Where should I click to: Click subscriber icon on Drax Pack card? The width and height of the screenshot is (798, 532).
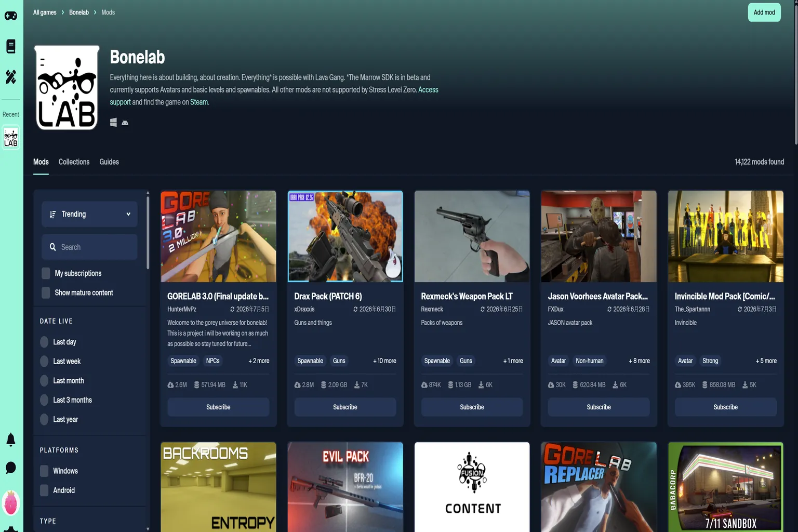(297, 385)
